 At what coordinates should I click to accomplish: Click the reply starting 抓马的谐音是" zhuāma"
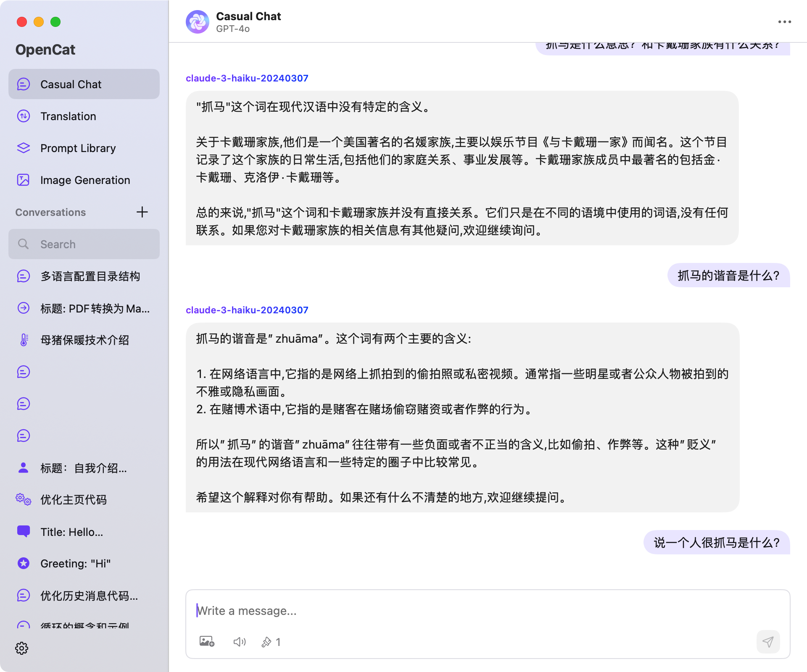(x=462, y=417)
